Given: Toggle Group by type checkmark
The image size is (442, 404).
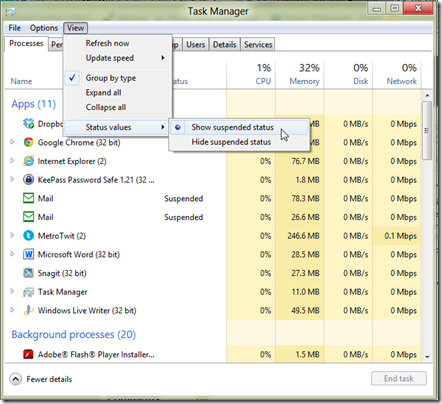Looking at the screenshot, I should (x=72, y=78).
